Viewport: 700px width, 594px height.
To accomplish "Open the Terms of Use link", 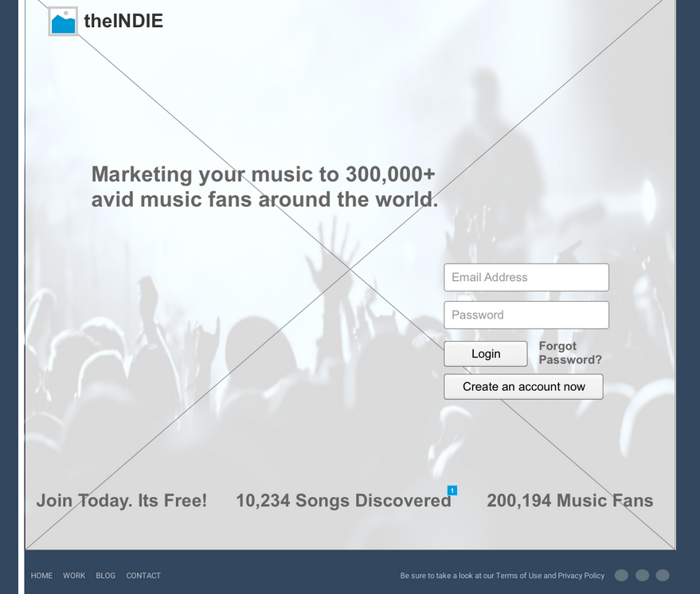I will click(518, 576).
